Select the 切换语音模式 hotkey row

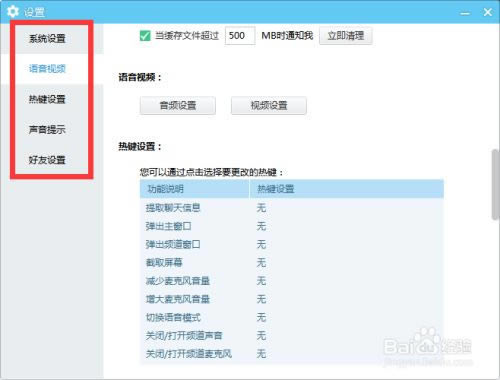point(292,317)
